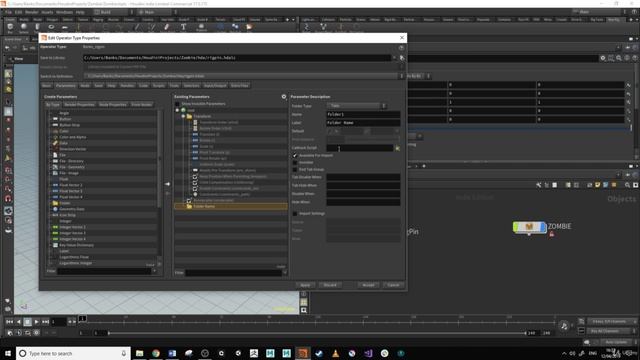Open the Scripts tab
Image resolution: width=640 pixels, height=360 pixels.
point(159,86)
